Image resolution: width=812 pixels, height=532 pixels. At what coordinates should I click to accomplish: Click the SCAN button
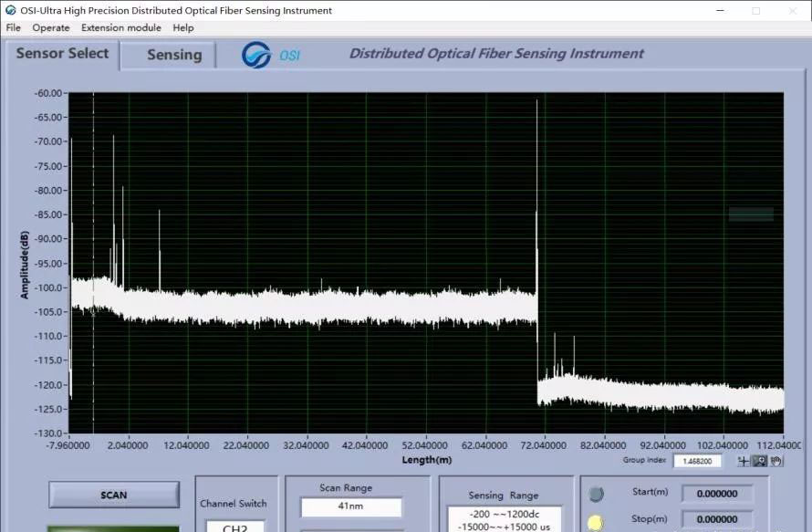114,495
